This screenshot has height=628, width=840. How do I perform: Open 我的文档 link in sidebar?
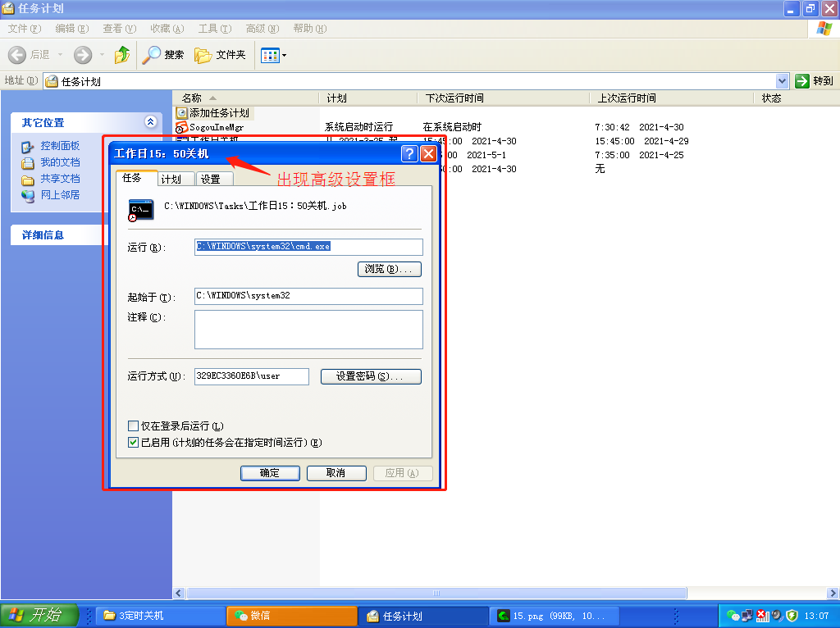point(60,162)
